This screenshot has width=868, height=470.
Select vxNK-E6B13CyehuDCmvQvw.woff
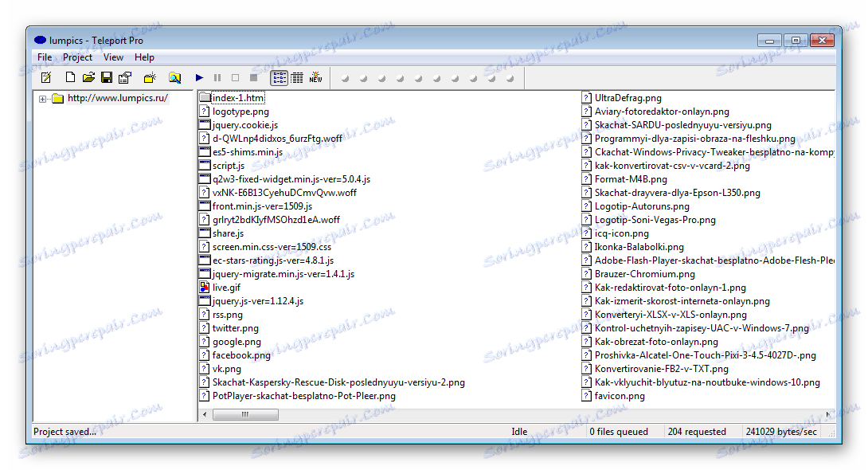[x=284, y=193]
